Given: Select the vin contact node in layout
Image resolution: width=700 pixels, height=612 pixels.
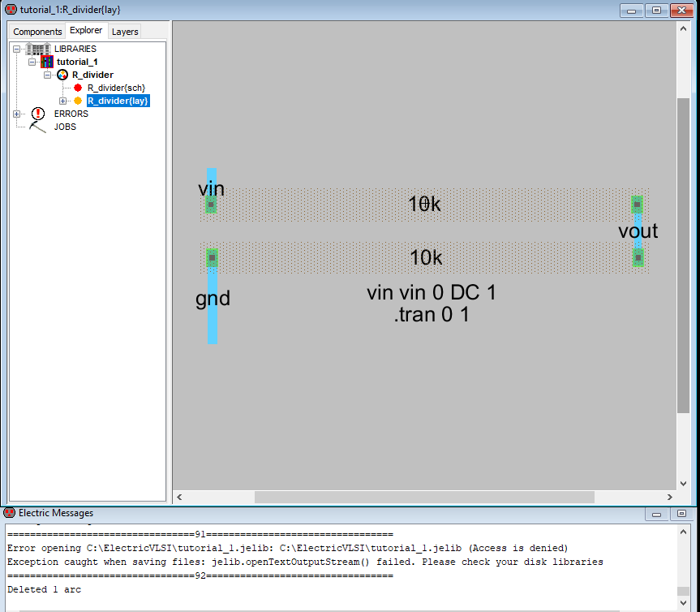Looking at the screenshot, I should point(211,205).
